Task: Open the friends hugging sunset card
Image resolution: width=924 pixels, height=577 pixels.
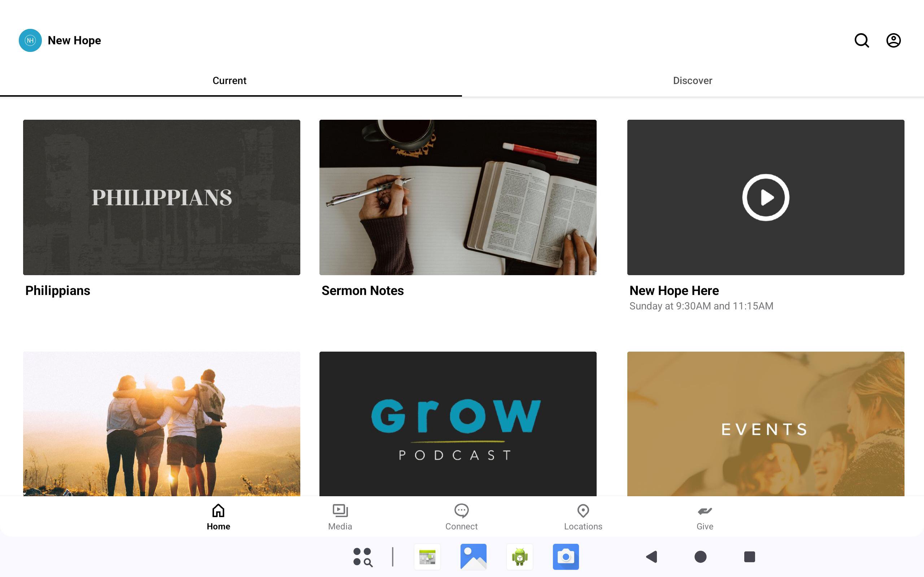Action: pyautogui.click(x=161, y=424)
